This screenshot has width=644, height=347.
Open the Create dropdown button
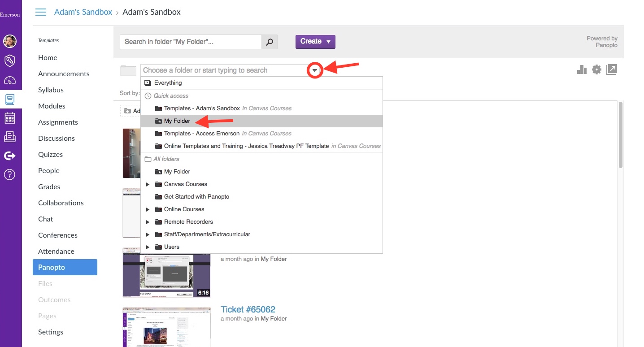click(315, 42)
